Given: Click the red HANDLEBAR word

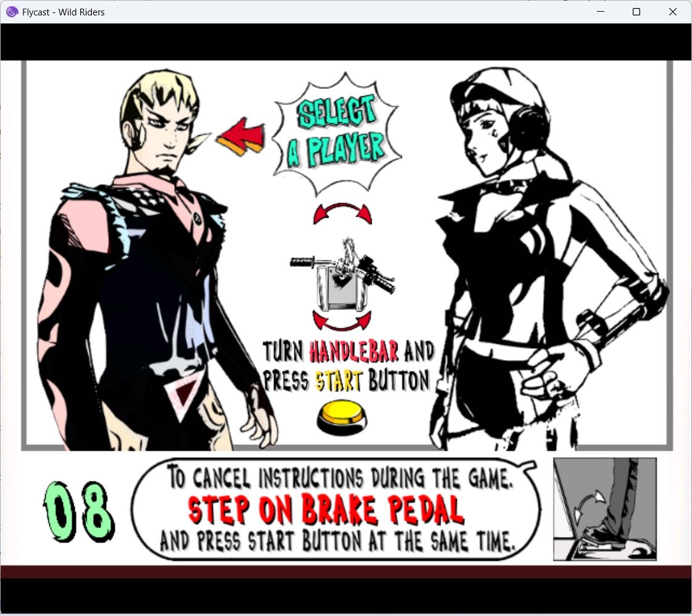Looking at the screenshot, I should (x=355, y=352).
